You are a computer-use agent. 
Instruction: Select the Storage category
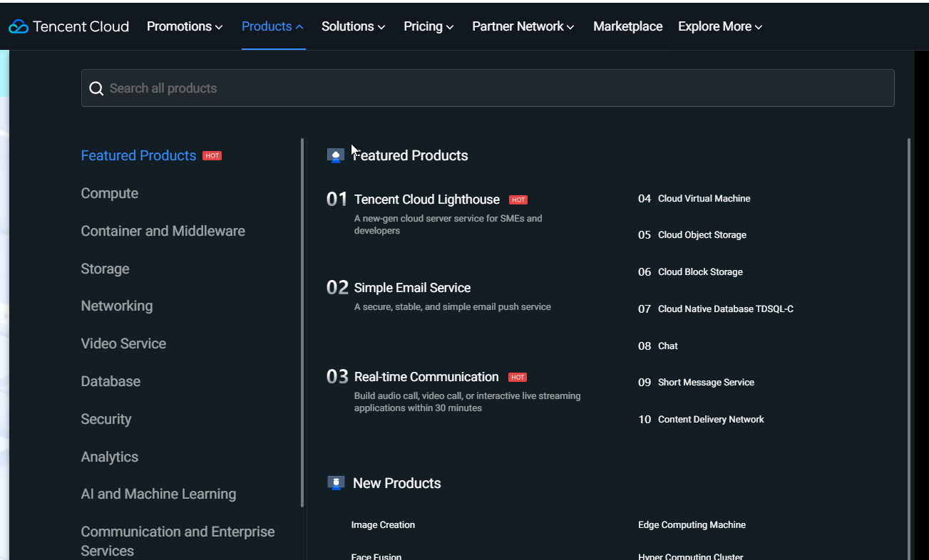(106, 269)
